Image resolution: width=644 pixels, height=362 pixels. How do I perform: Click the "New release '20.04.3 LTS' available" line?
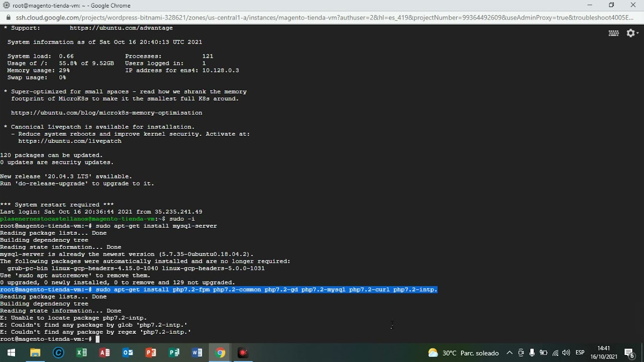click(x=66, y=176)
